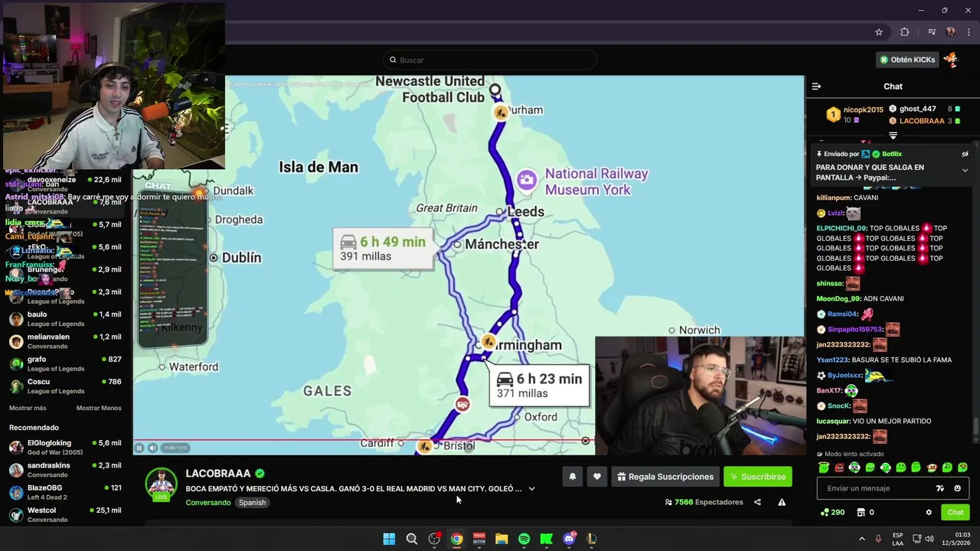Click nicopk2015 top gifter entry

[x=854, y=115]
